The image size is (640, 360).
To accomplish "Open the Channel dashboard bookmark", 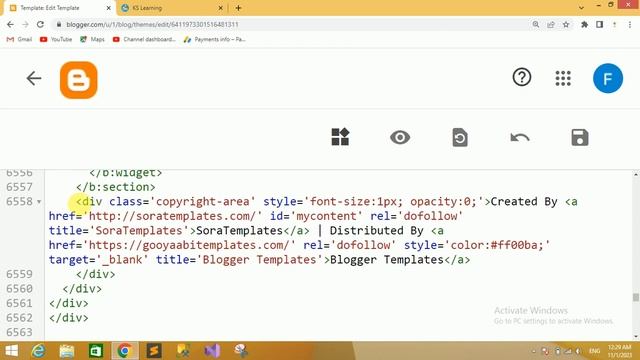I will tap(144, 39).
